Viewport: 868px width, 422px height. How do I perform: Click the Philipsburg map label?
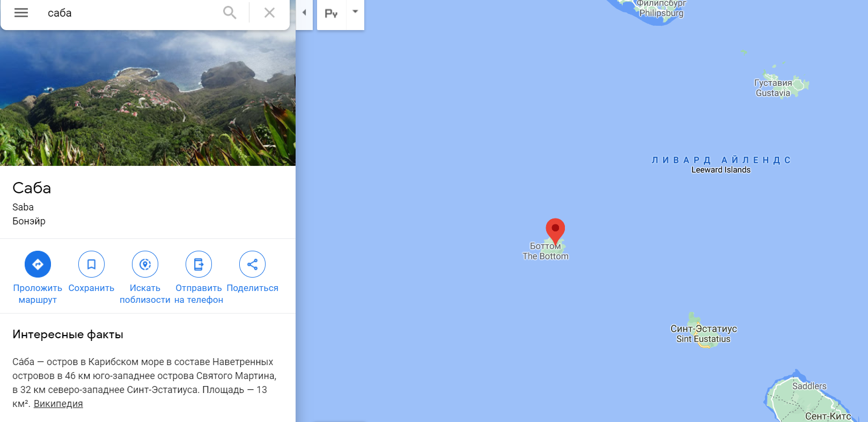click(x=661, y=8)
